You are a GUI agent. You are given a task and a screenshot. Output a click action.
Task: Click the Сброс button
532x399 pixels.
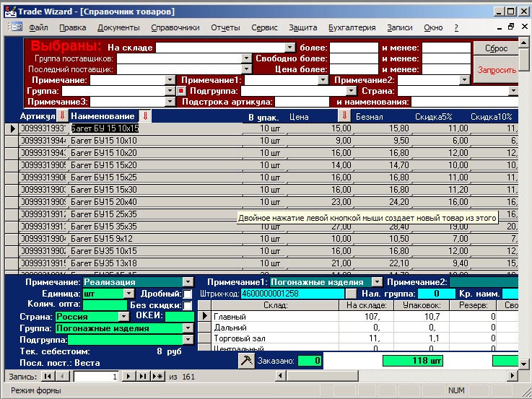[495, 48]
